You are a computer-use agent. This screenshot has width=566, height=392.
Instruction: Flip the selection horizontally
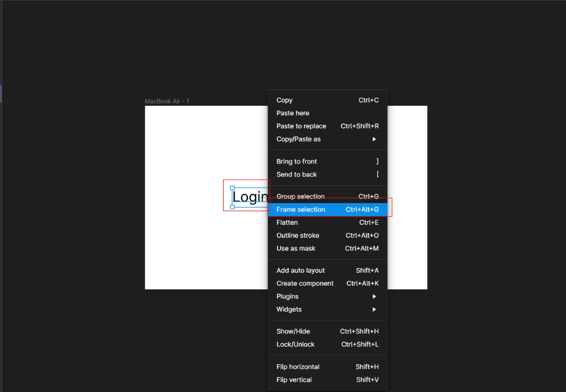pyautogui.click(x=297, y=366)
